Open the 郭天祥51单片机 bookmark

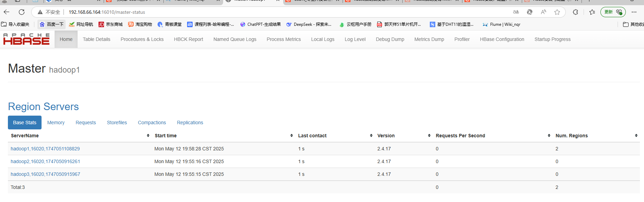pos(399,24)
